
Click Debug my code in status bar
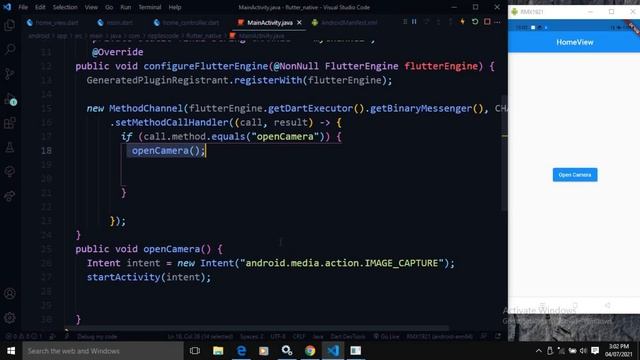[97, 337]
